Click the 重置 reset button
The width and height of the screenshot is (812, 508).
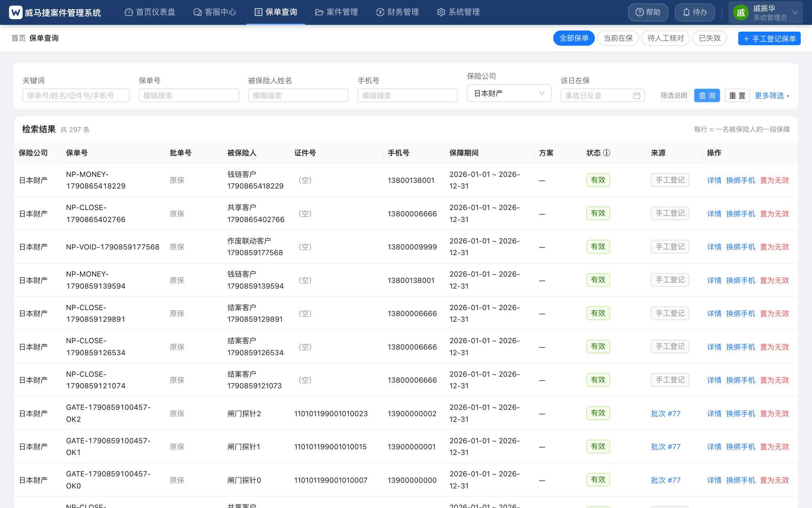[x=737, y=96]
